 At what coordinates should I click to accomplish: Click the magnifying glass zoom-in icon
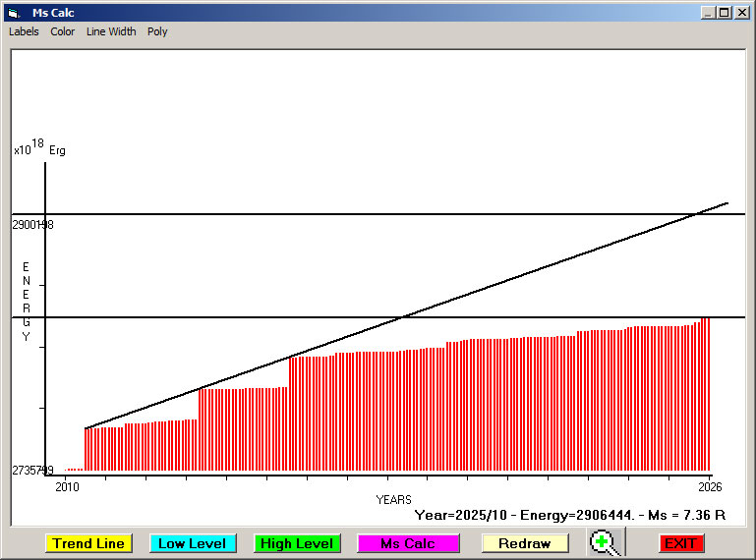(607, 543)
